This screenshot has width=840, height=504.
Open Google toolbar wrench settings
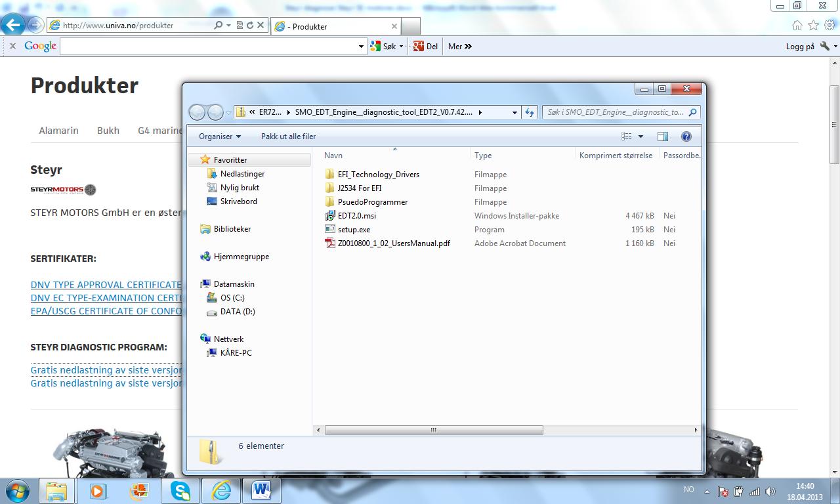coord(826,46)
